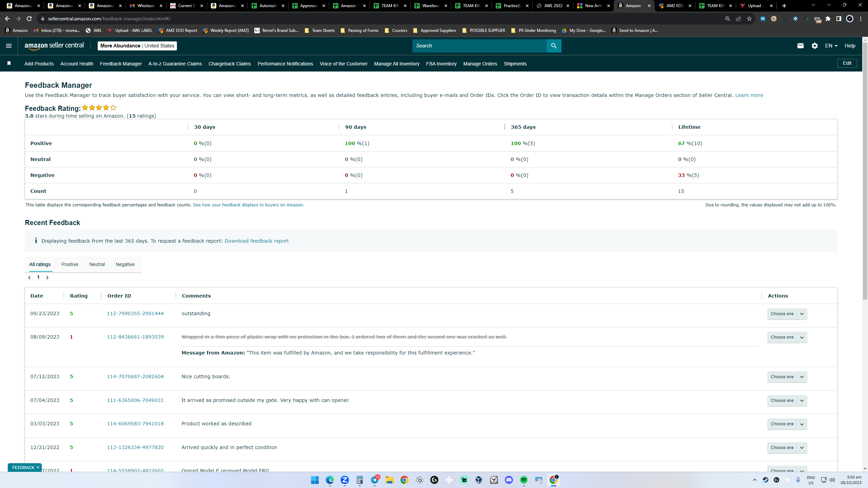Open Choose one dropdown for order 112-8436661-1893039
The height and width of the screenshot is (488, 868).
[x=787, y=337]
